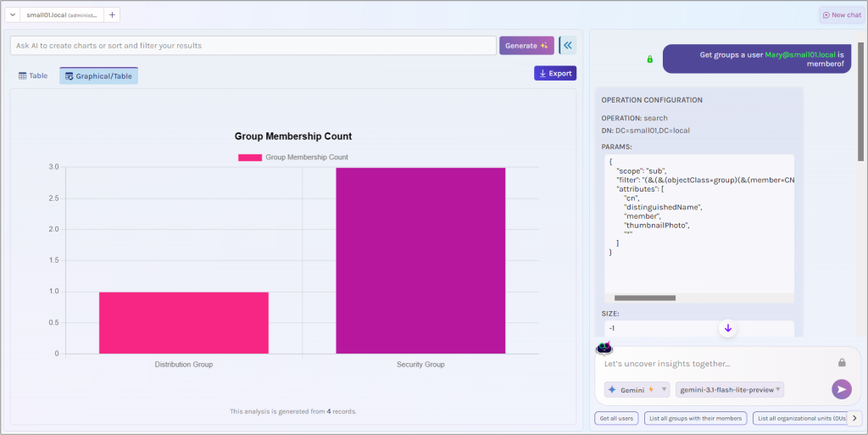Click the green lock icon beside message
Viewport: 868px width, 435px height.
[x=650, y=59]
